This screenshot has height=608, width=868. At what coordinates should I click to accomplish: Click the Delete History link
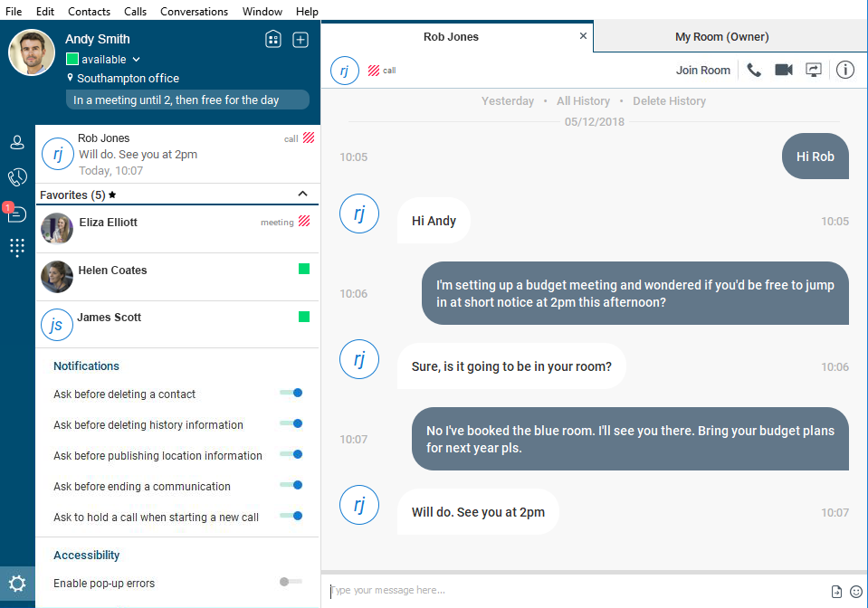pos(669,100)
